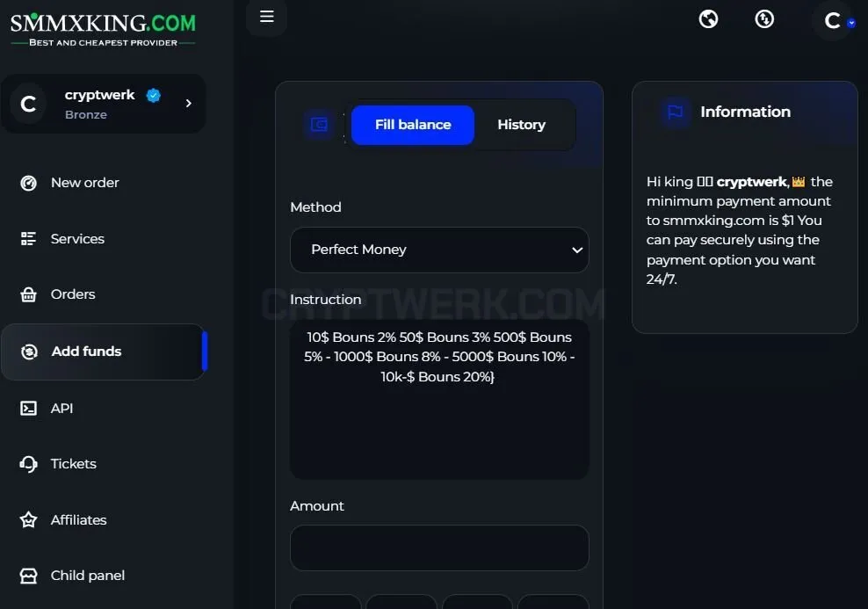Screen dimensions: 868x609
Task: Click the bold cryptwerk name in Information
Action: pos(753,182)
